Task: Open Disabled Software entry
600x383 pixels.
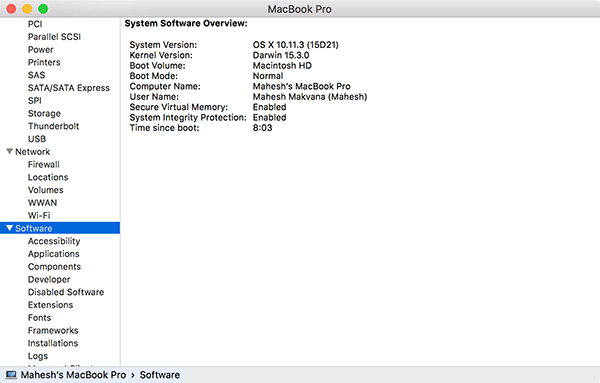Action: (66, 292)
